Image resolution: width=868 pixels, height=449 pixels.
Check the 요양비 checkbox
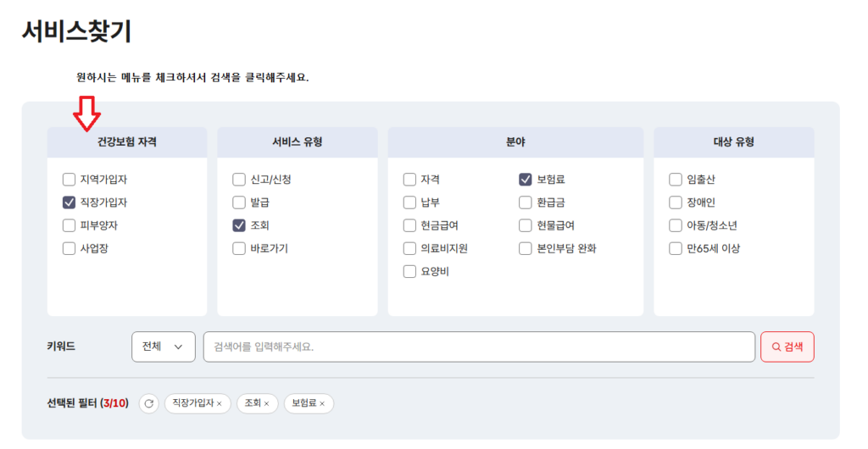pyautogui.click(x=409, y=272)
